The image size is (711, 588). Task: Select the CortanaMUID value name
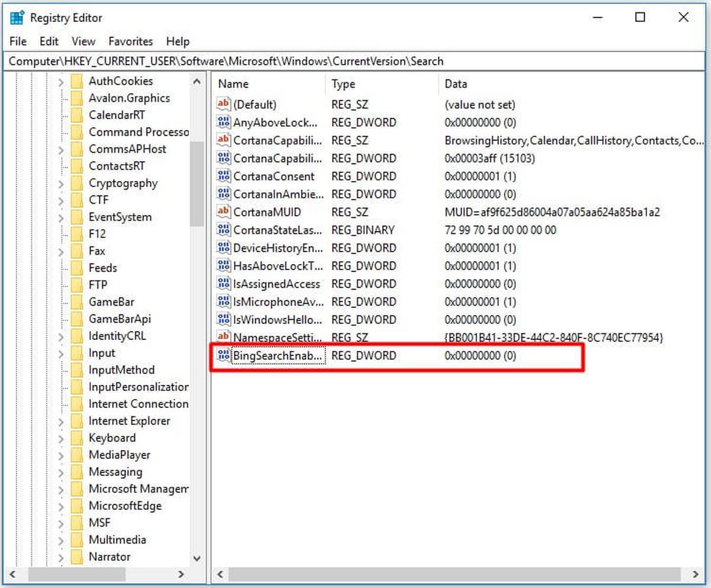point(267,212)
